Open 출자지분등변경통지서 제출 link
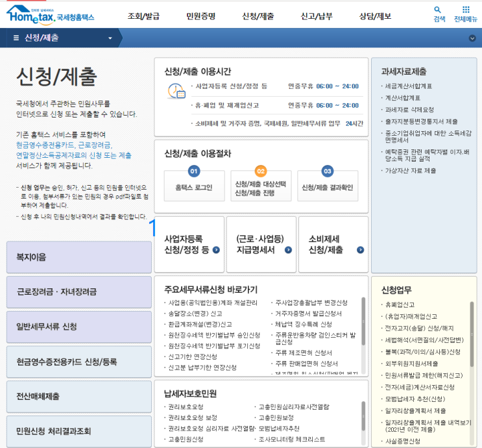Screen dimensions: 482x448 (421, 121)
